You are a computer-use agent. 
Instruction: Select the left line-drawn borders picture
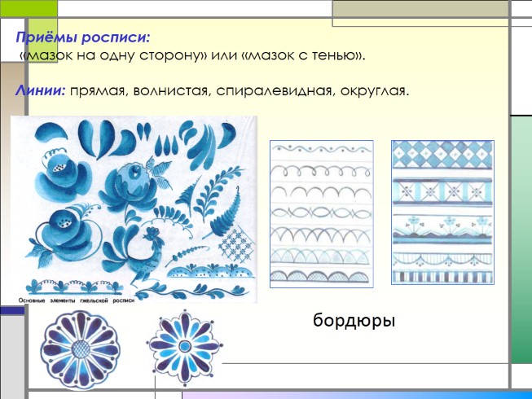coord(321,213)
